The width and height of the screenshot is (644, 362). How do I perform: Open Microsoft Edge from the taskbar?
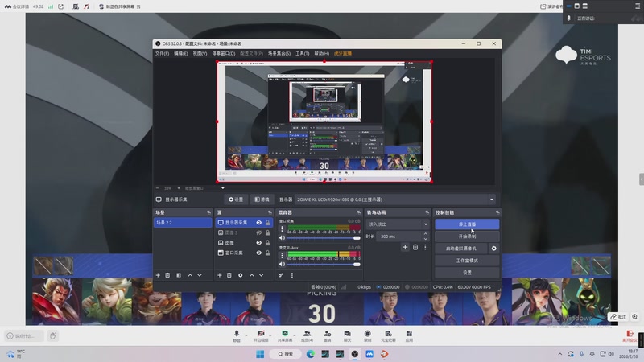(311, 354)
